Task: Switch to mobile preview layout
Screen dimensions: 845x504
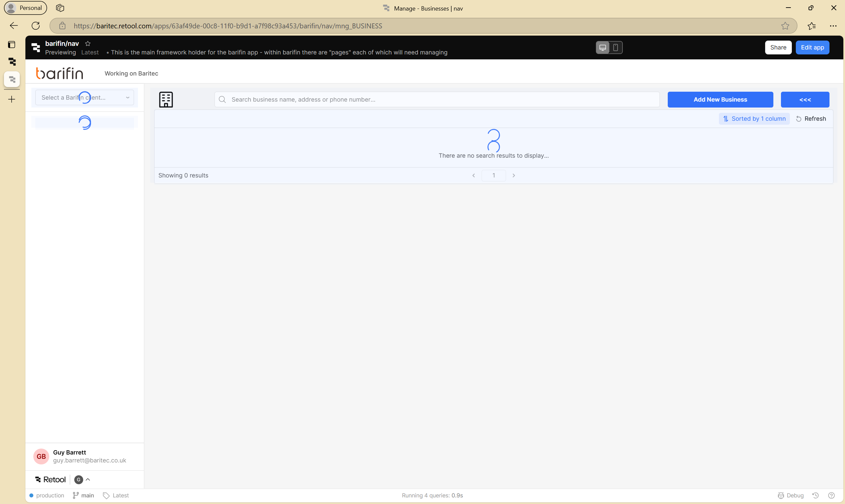Action: 615,47
